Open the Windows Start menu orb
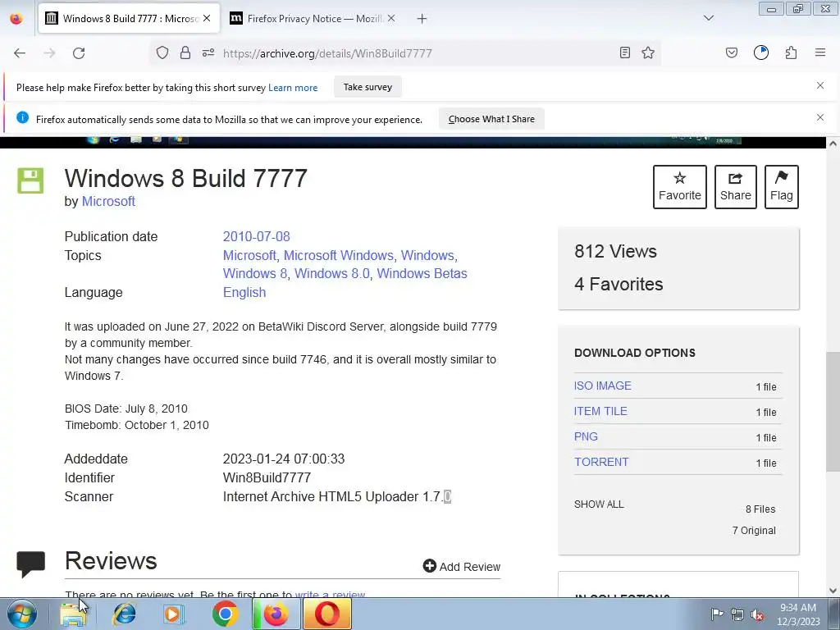The width and height of the screenshot is (840, 630). [x=22, y=614]
